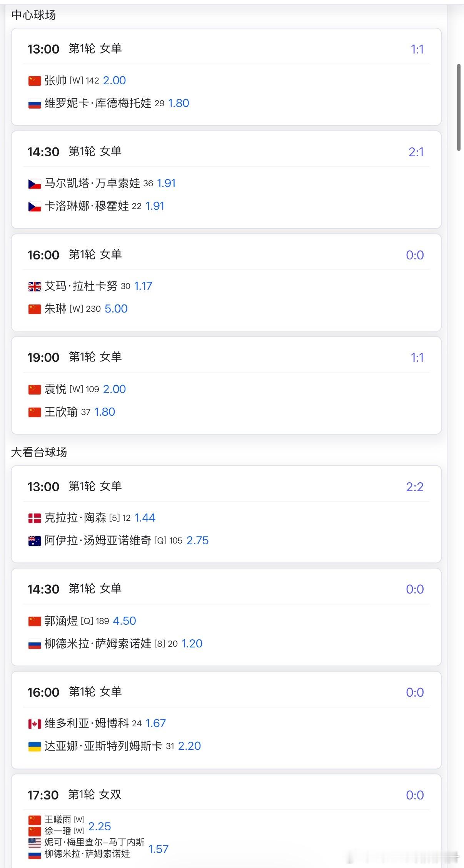Image resolution: width=464 pixels, height=868 pixels.
Task: Choose odds 4.50 for 郭涵煜
Action: pyautogui.click(x=124, y=621)
